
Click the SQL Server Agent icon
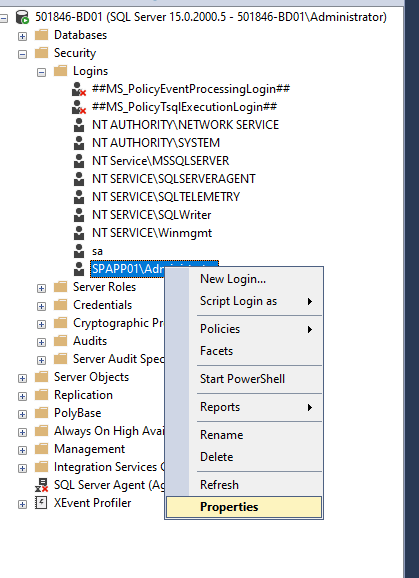42,485
